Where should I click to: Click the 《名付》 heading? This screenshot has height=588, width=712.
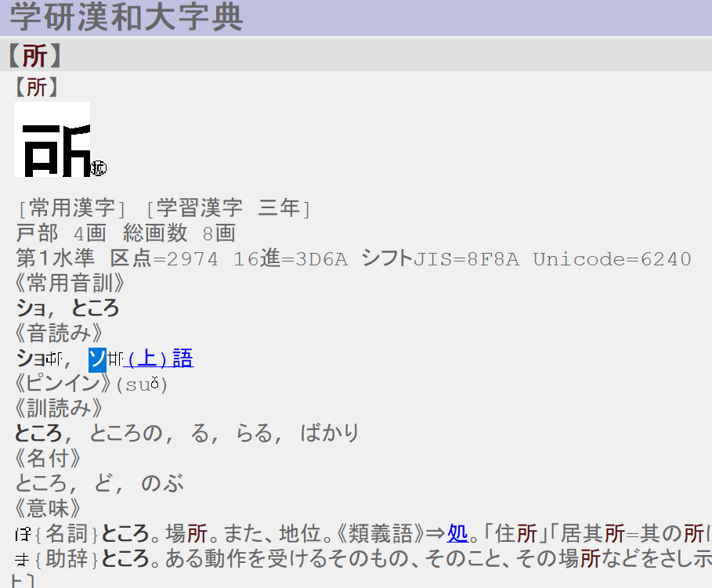pos(48,458)
